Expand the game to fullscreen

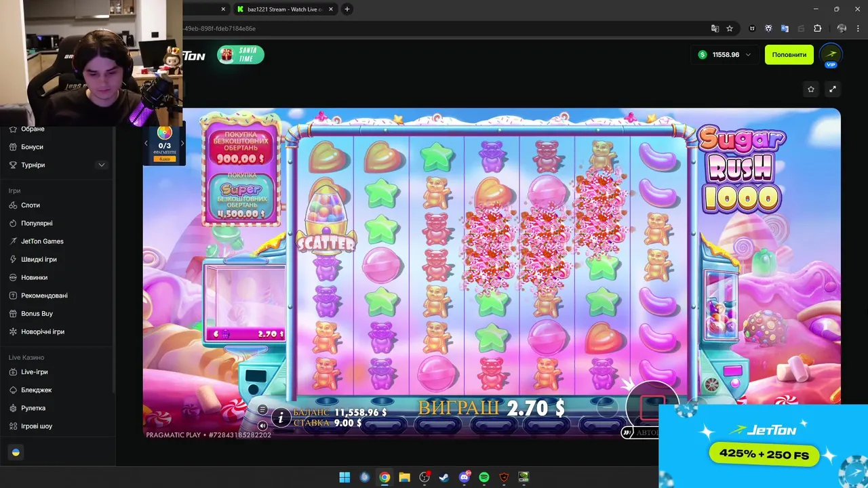click(x=833, y=89)
